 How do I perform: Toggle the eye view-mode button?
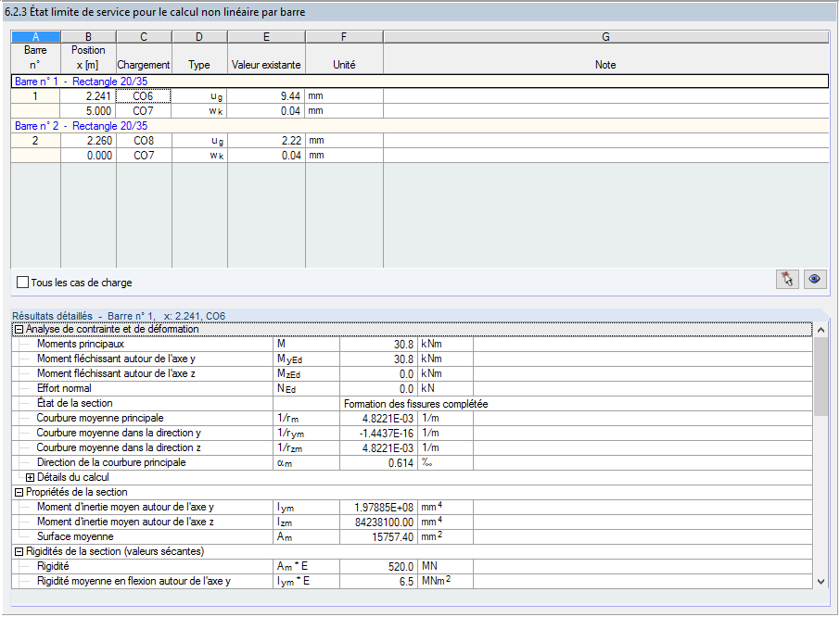815,280
